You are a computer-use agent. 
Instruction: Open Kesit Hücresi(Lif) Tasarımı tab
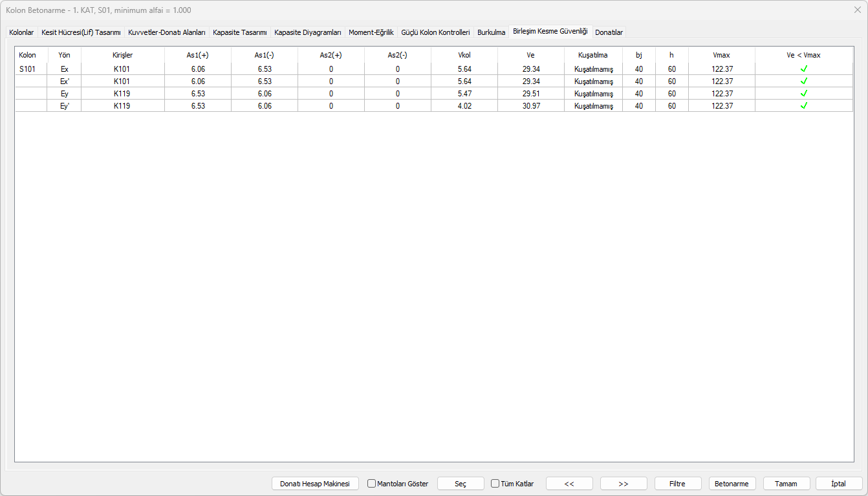[81, 32]
